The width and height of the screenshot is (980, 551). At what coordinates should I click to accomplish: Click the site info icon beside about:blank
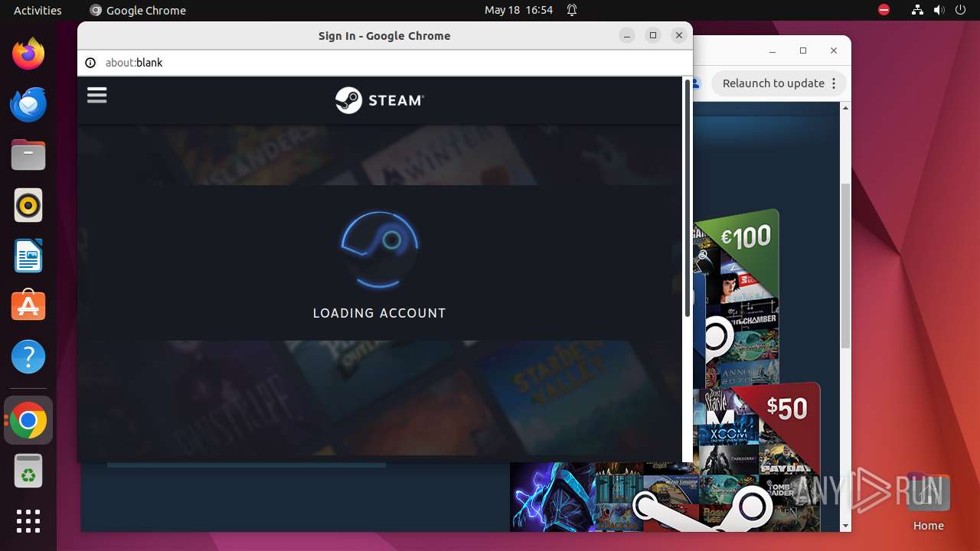[90, 63]
